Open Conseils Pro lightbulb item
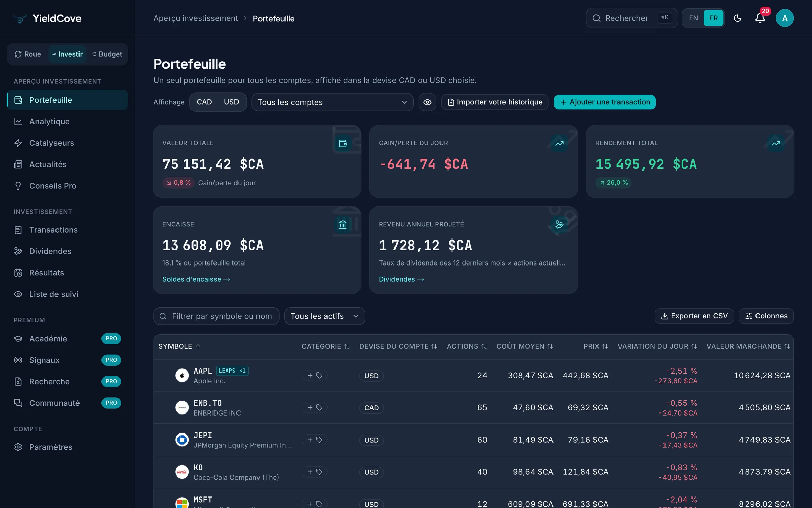The width and height of the screenshot is (812, 508). [67, 186]
